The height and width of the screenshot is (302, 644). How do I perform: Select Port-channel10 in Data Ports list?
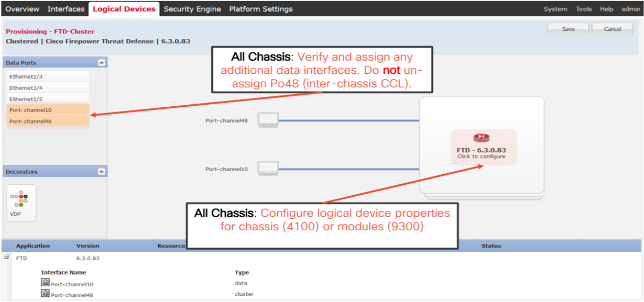pyautogui.click(x=48, y=110)
